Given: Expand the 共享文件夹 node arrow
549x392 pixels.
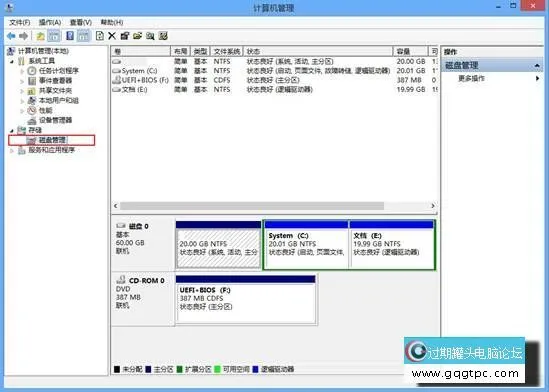Looking at the screenshot, I should [22, 91].
